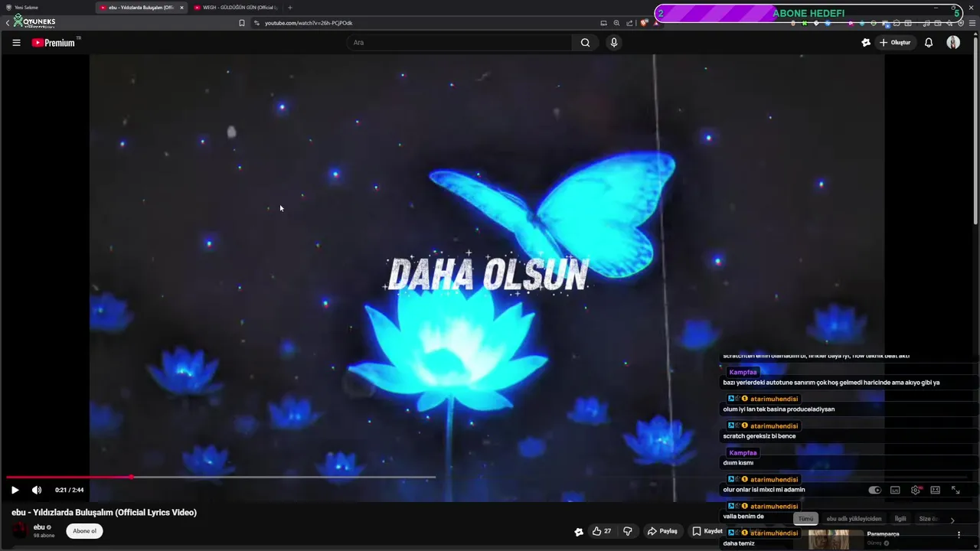Open Brave Rewards triangle icon
Screen dimensions: 980x551
point(656,23)
